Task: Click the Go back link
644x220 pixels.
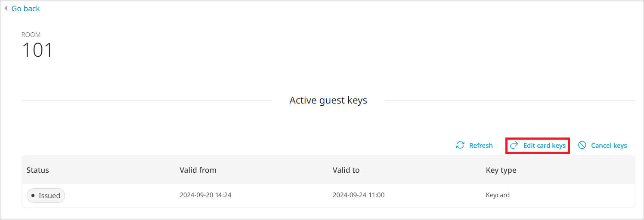Action: (25, 9)
